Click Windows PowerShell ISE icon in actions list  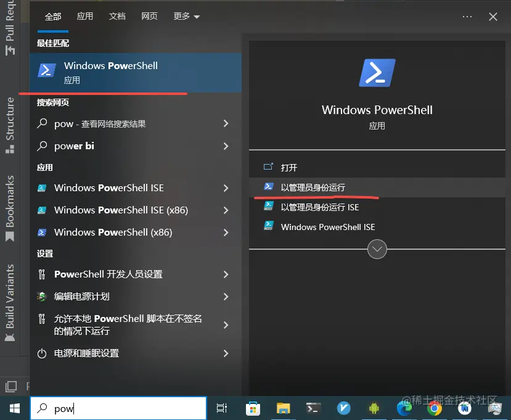point(269,225)
